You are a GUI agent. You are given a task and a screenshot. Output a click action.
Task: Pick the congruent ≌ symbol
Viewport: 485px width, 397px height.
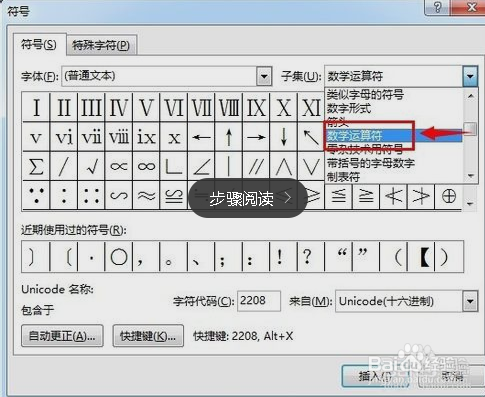tap(174, 195)
